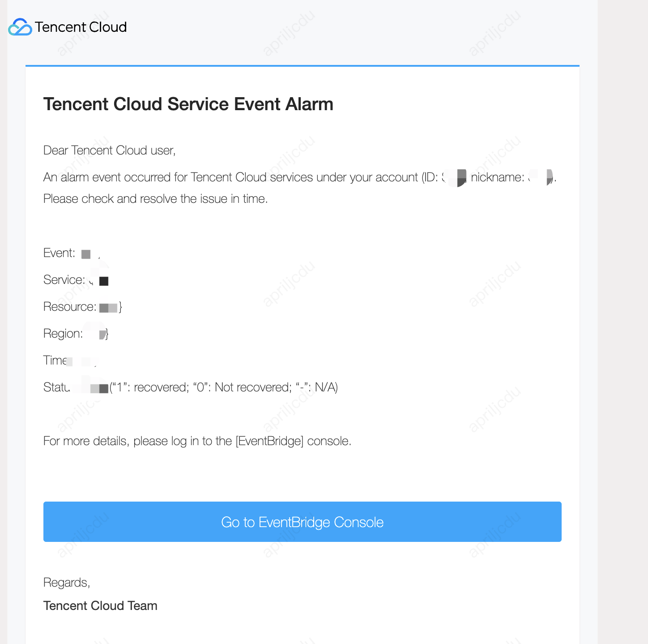The height and width of the screenshot is (644, 648).
Task: Click the 'Tencent Cloud Team' signature
Action: coord(100,606)
